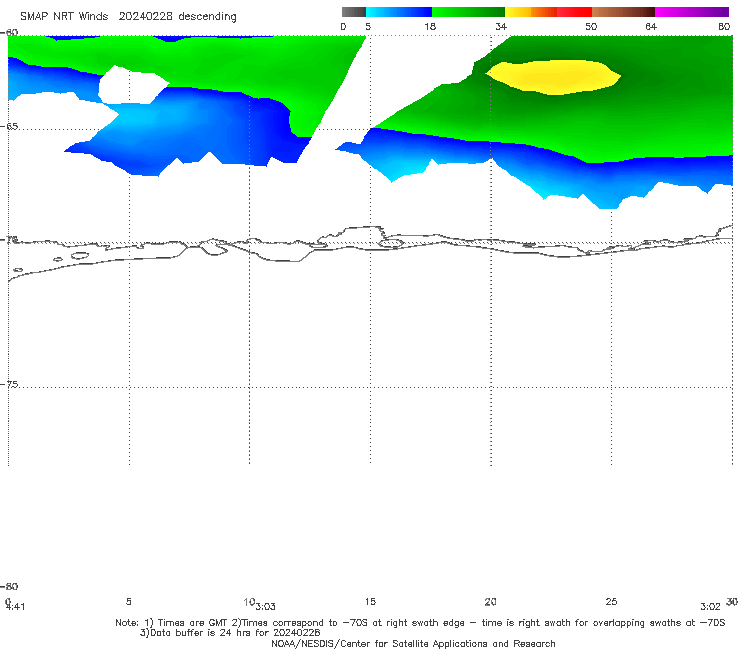The width and height of the screenshot is (740, 650).
Task: Click the brown segment of the colorbar
Action: pyautogui.click(x=623, y=12)
